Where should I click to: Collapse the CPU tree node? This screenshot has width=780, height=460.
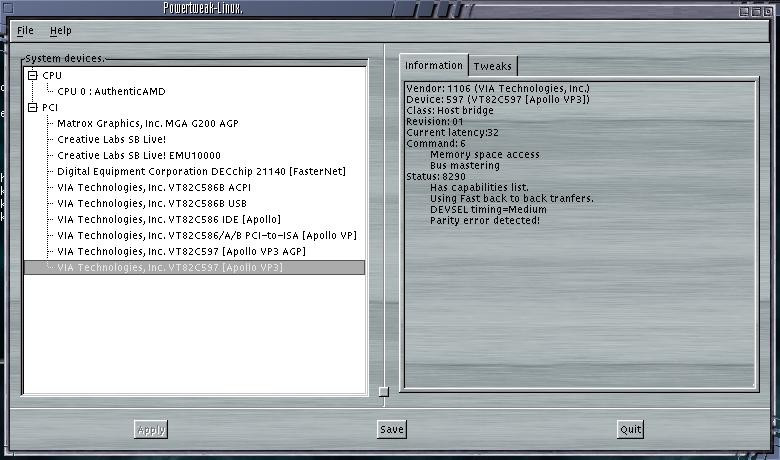tap(33, 76)
